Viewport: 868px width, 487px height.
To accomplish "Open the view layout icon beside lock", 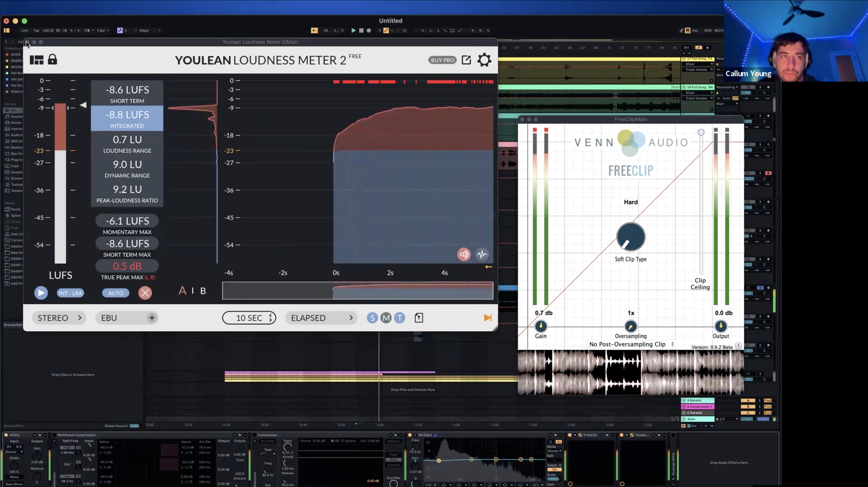I will pyautogui.click(x=36, y=60).
